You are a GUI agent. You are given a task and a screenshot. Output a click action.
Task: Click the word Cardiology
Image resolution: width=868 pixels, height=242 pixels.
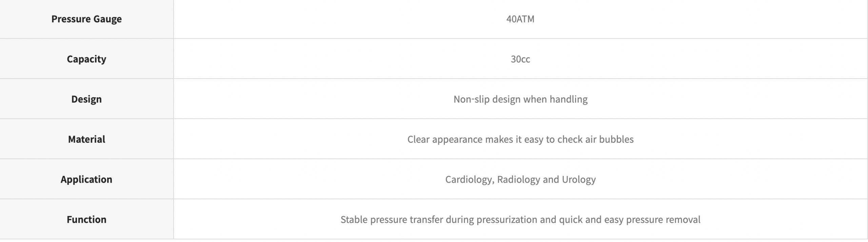click(x=469, y=179)
